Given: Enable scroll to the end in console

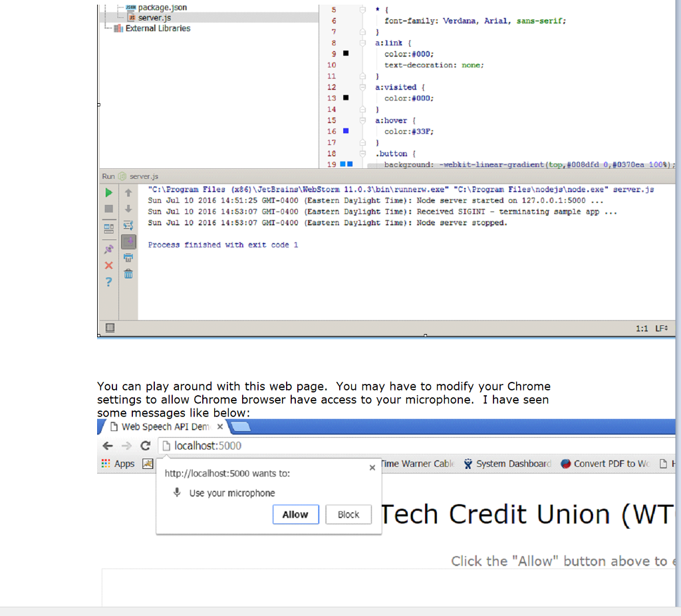Looking at the screenshot, I should pyautogui.click(x=128, y=241).
